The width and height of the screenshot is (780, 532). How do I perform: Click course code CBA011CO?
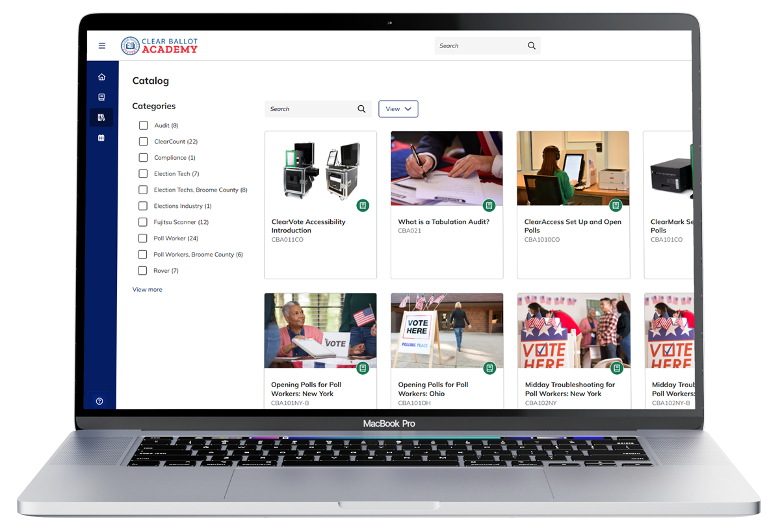(x=287, y=240)
